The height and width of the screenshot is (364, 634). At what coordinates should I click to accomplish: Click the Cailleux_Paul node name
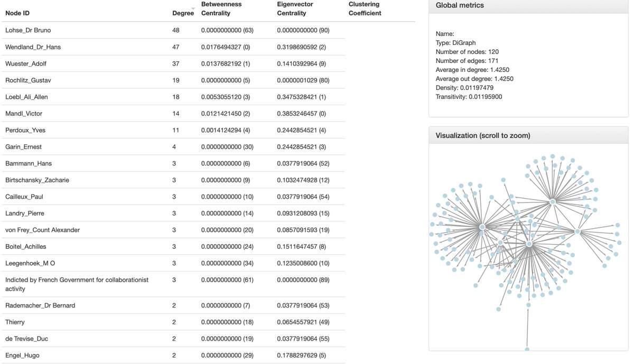[24, 197]
